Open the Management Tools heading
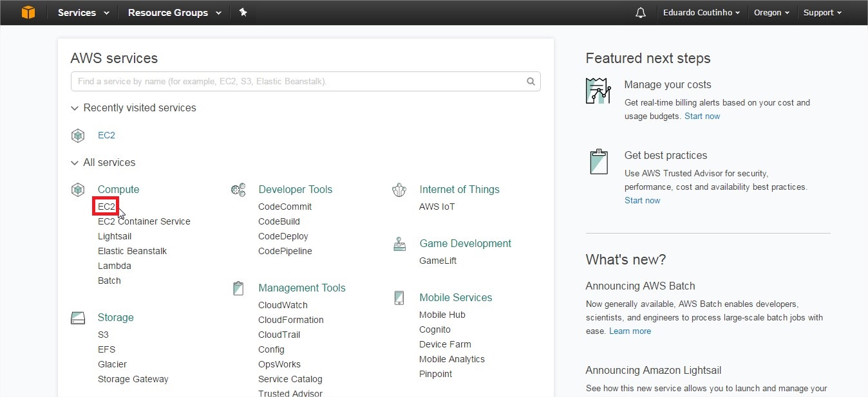The image size is (868, 397). (302, 288)
